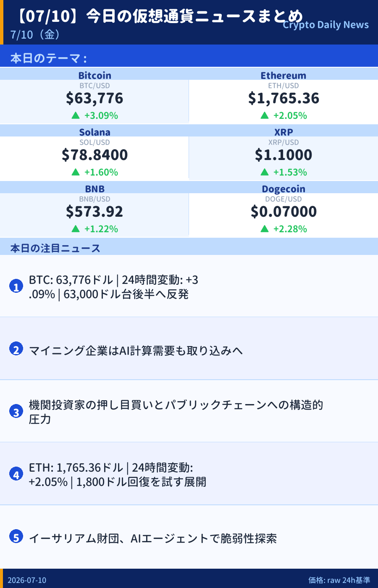Image resolution: width=378 pixels, height=588 pixels.
Task: Open the BNB price of $573.92
Action: [x=94, y=212]
